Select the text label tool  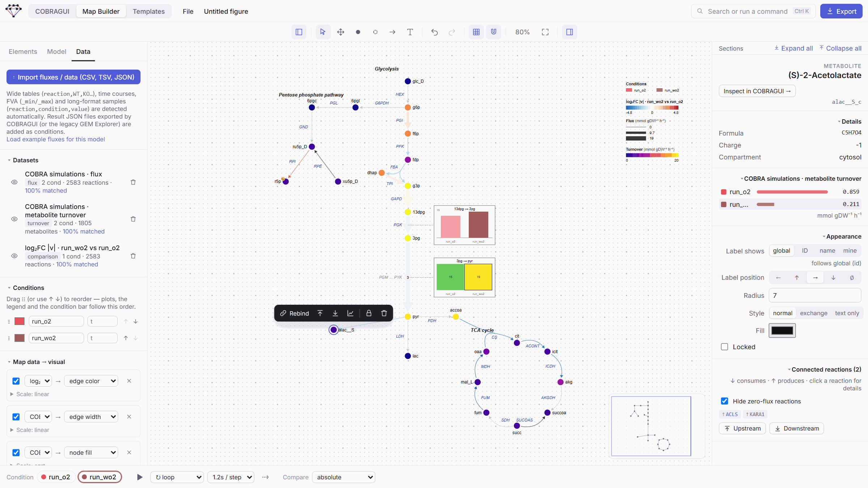pos(410,32)
